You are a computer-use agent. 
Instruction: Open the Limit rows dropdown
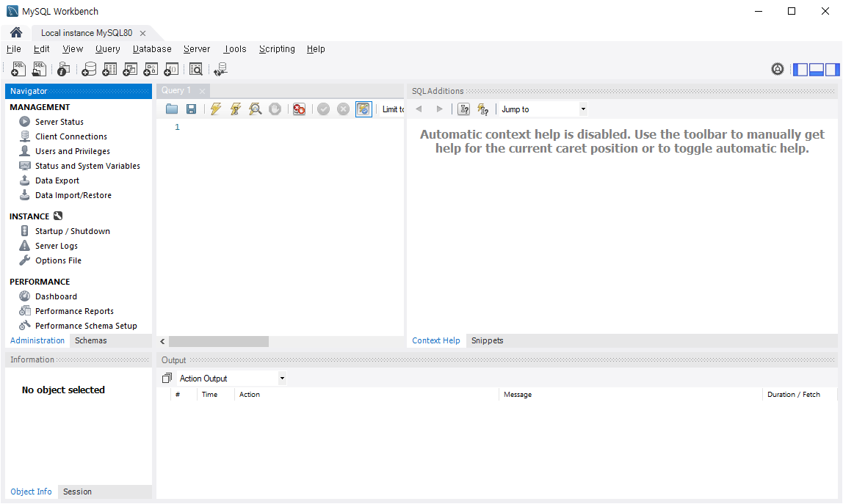(393, 109)
